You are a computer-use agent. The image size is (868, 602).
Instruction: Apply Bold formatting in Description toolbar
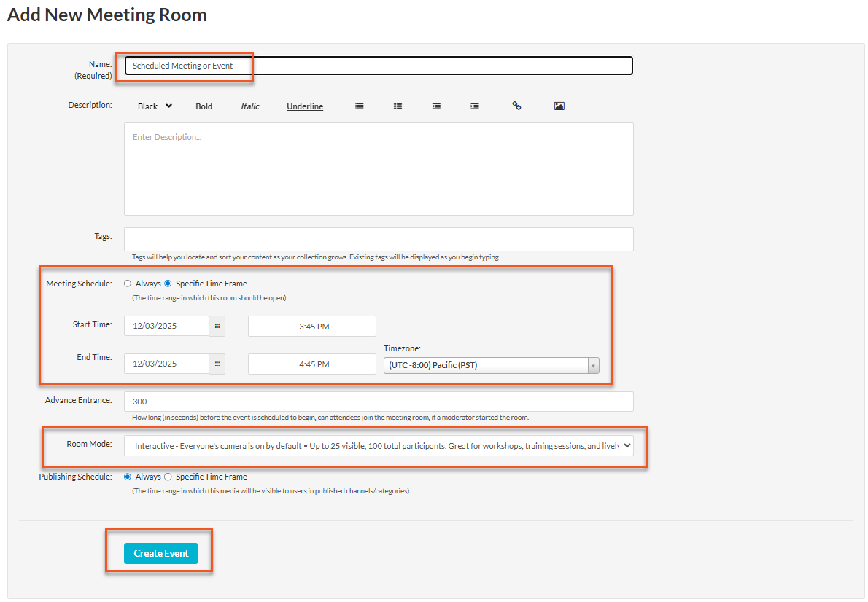pyautogui.click(x=204, y=106)
